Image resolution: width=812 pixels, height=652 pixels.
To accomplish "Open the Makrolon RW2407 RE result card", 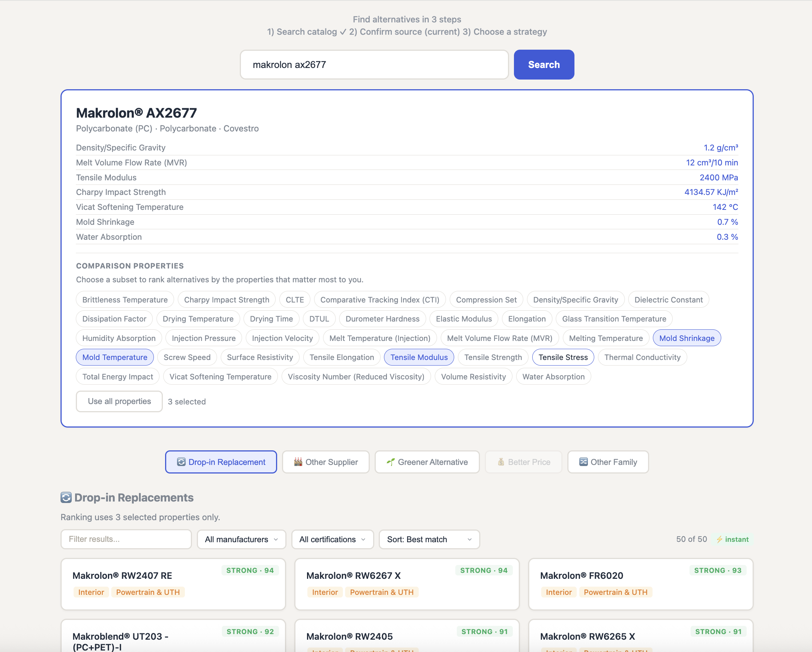I will click(173, 584).
